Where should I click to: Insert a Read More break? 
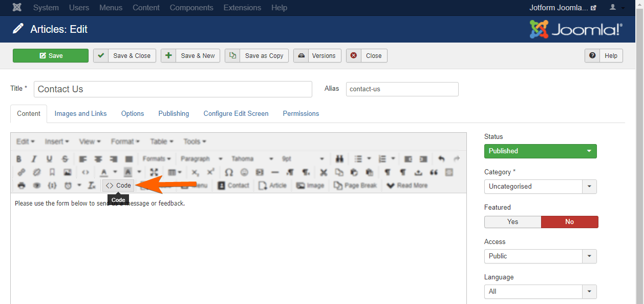point(407,185)
